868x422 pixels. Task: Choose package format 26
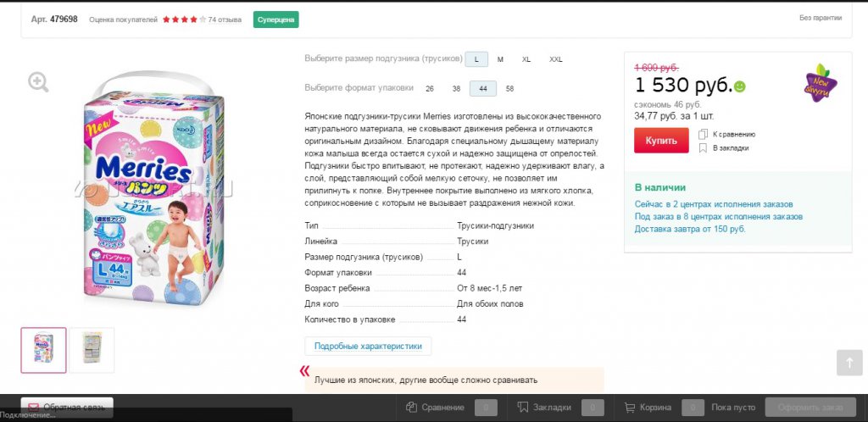[430, 88]
